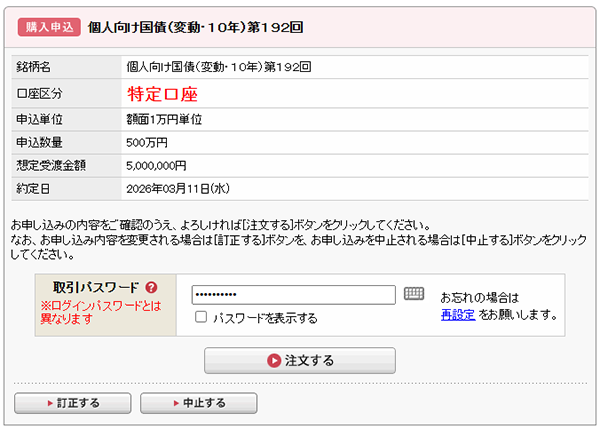Click the 額面1万円単位 value

[x=164, y=119]
